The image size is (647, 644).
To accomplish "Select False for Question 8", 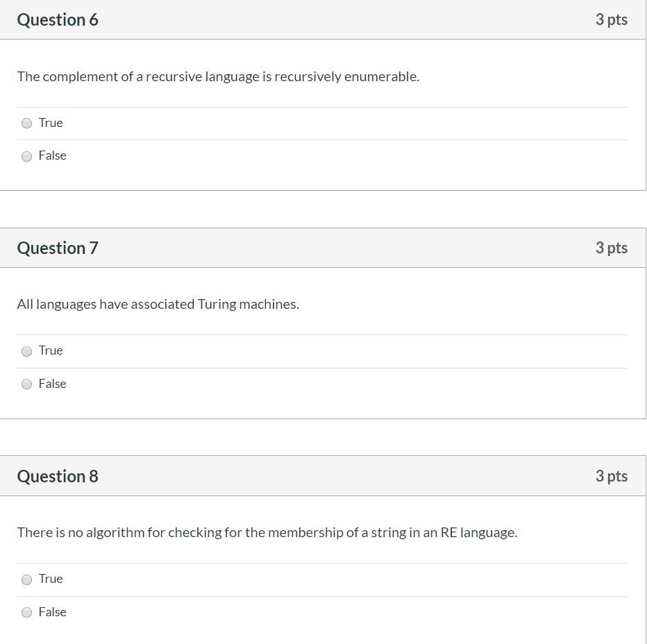I will [26, 612].
